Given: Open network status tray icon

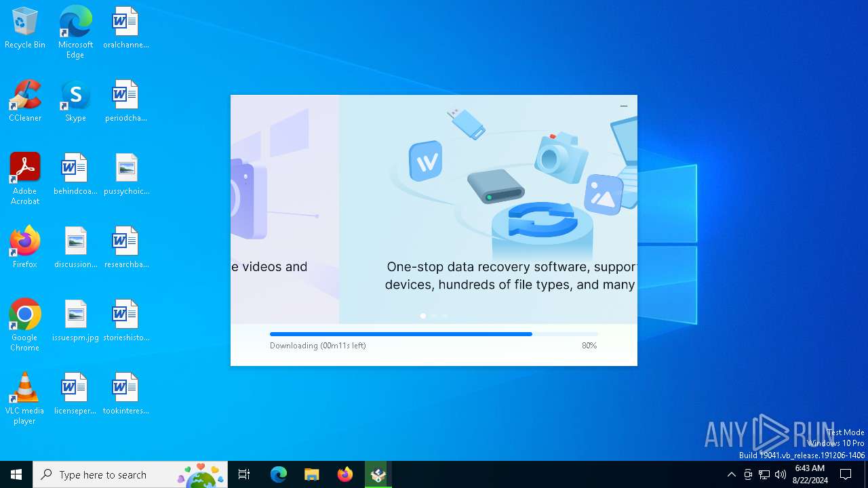Looking at the screenshot, I should 764,474.
